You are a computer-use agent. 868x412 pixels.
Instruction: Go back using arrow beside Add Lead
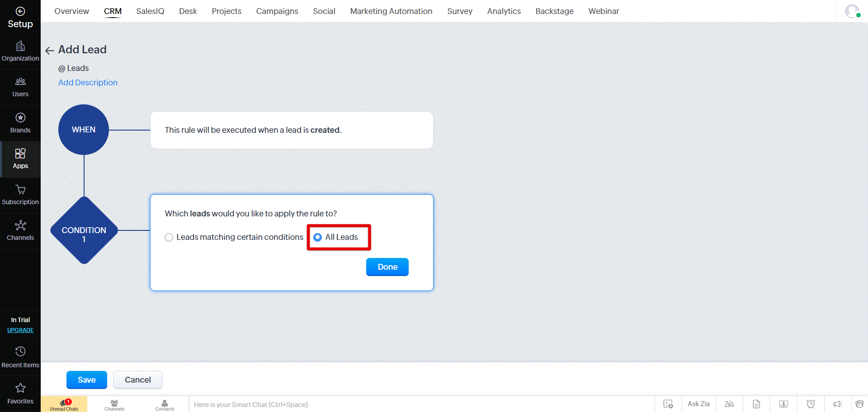[x=50, y=50]
